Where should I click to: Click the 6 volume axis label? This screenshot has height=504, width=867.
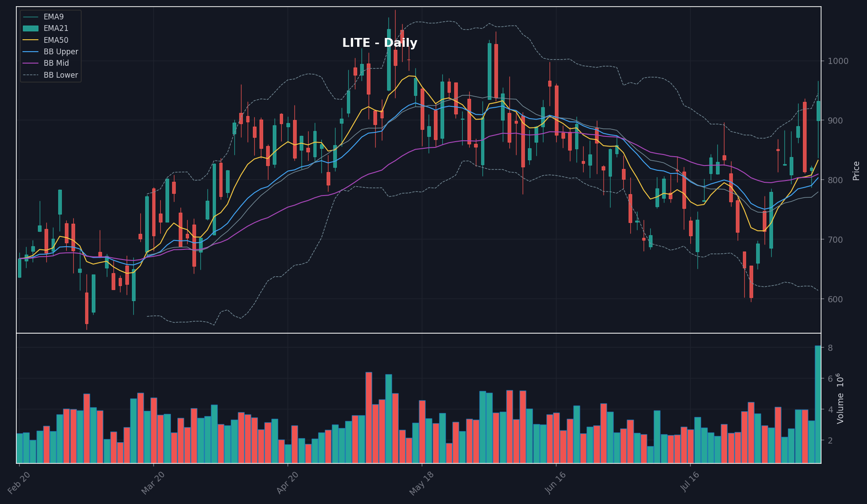(x=830, y=379)
